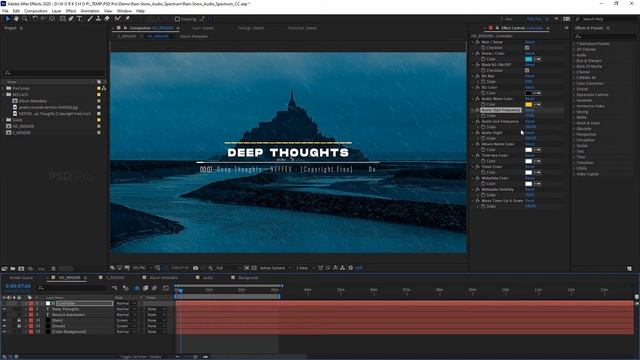Expand the Audio category in Effects & Presets
Screen dimensions: 640x360
574,55
